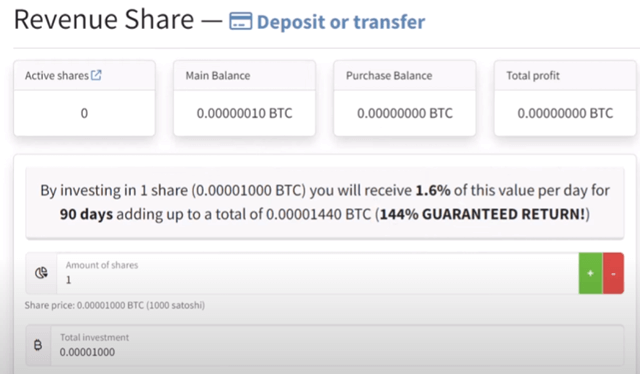
Task: Click the credit card icon beside Deposit or transfer
Action: [x=240, y=21]
